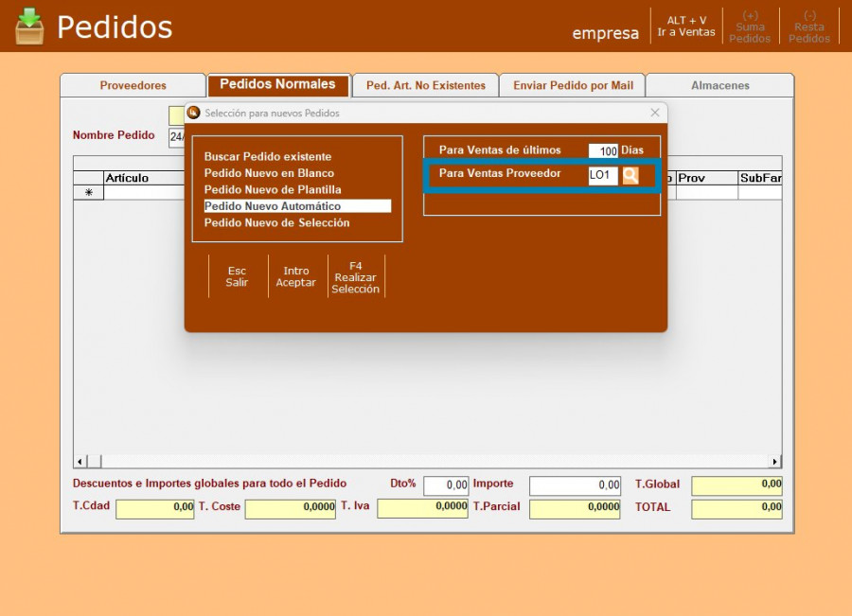Click F4 Realizar Selección button
Image resolution: width=852 pixels, height=616 pixels.
pos(355,277)
